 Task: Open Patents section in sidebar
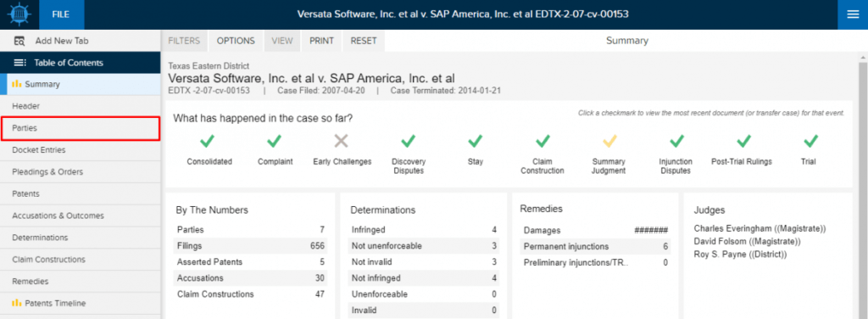(81, 193)
